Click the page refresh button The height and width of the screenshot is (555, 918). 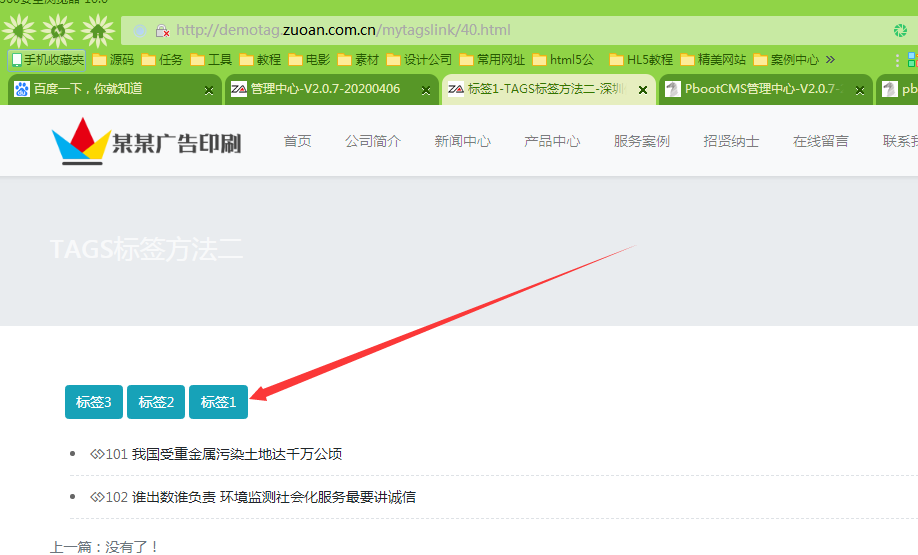(58, 31)
